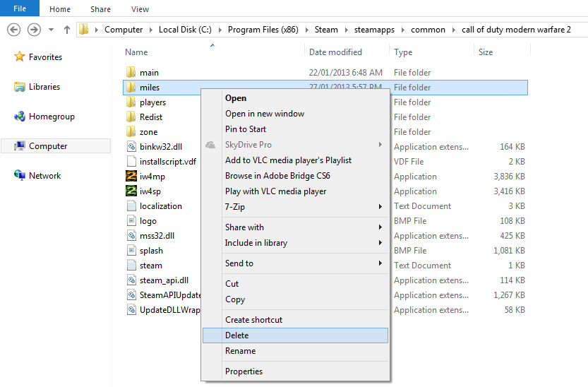Click the zone folder icon
The height and width of the screenshot is (387, 588).
131,131
